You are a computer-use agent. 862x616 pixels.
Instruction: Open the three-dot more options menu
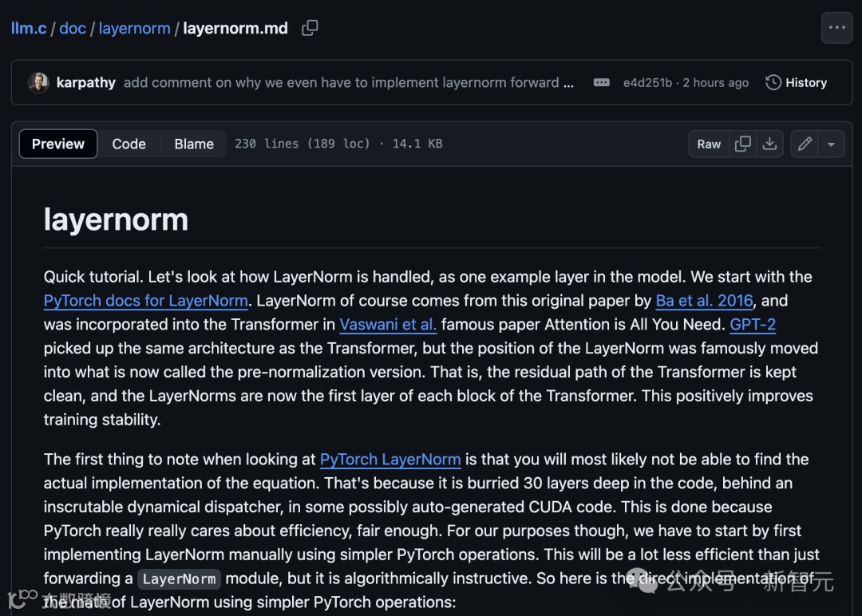(x=836, y=27)
